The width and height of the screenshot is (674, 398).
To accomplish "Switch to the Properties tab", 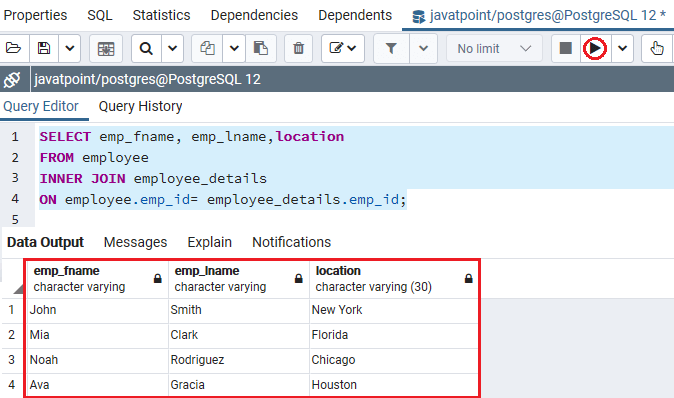I will [x=35, y=15].
